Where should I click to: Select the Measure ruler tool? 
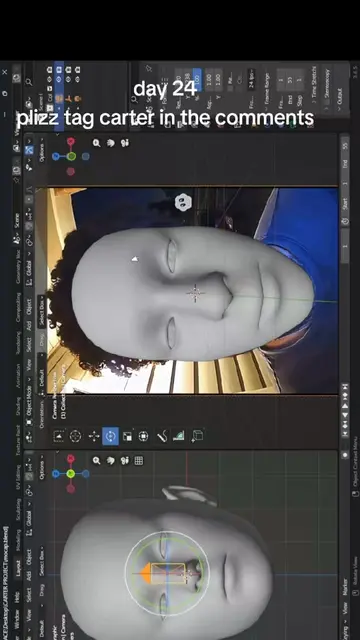[178, 436]
